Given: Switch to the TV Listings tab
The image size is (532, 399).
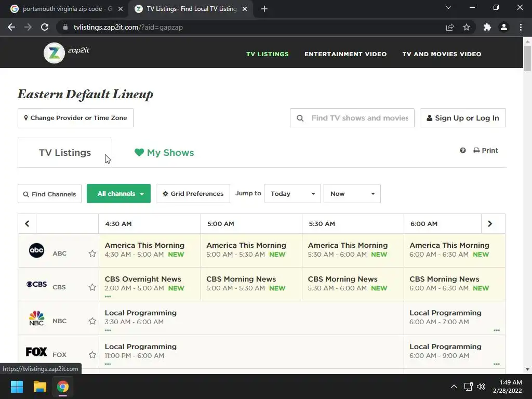Looking at the screenshot, I should point(65,153).
